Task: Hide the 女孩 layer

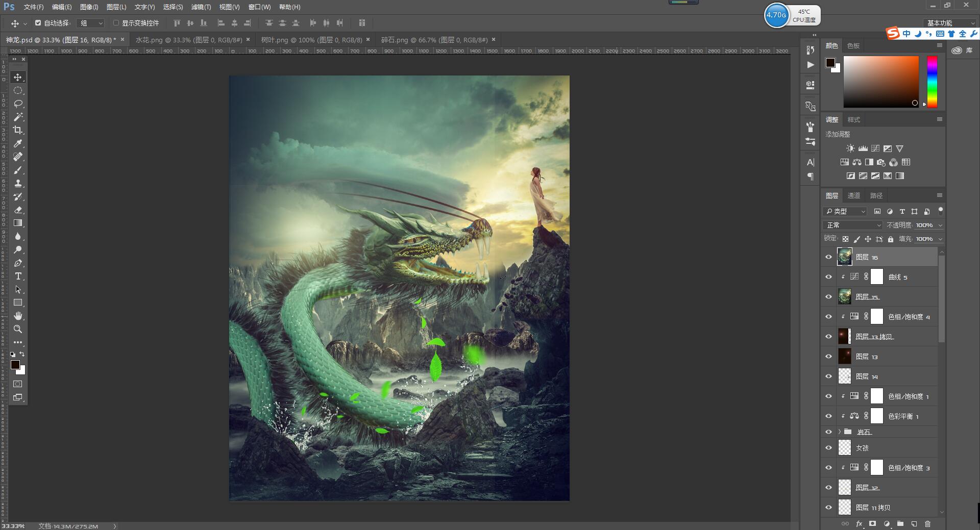Action: tap(828, 448)
